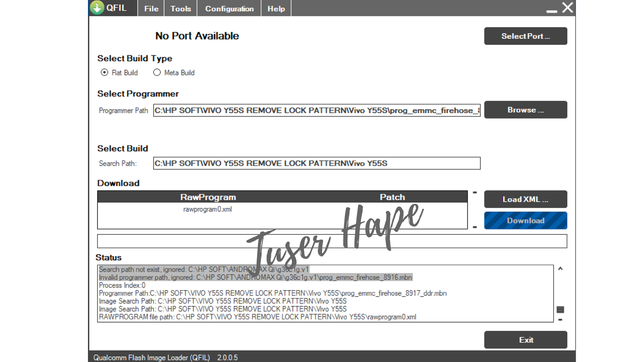Focus the Search Path input field

click(x=317, y=163)
